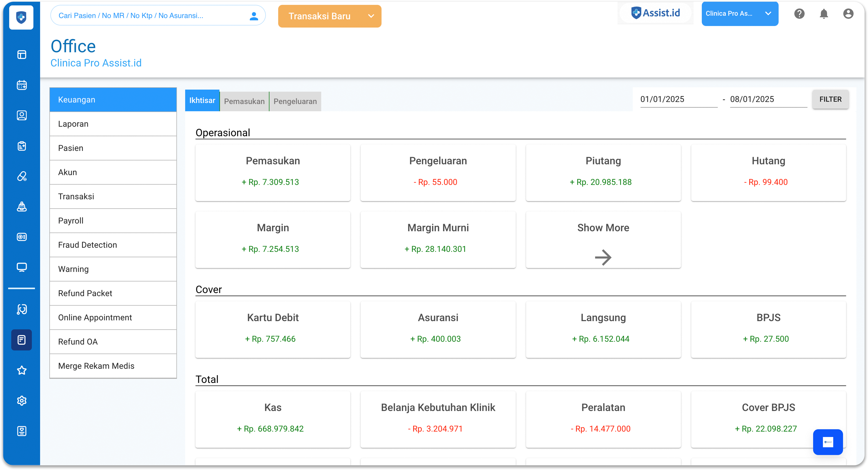Click the Operasional section heading
Viewport: 868px width, 470px height.
(x=223, y=133)
